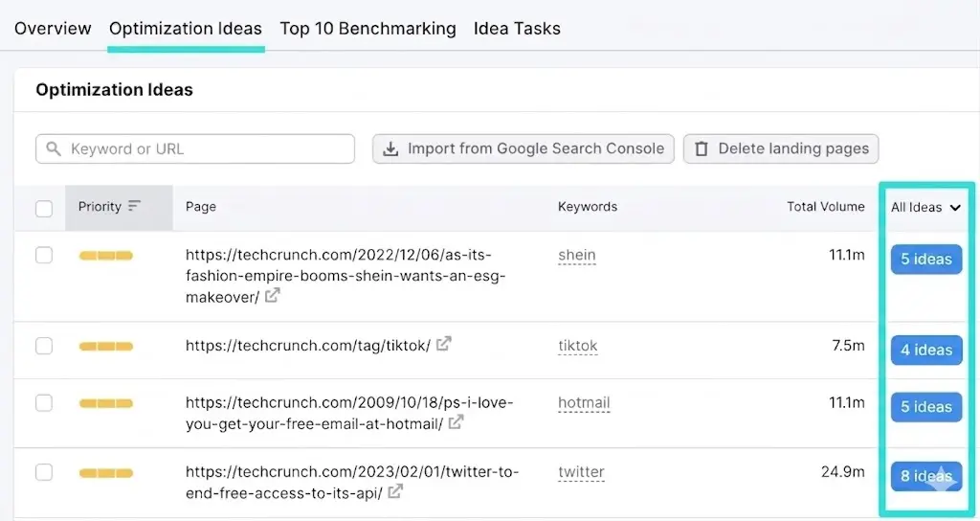Open external link icon for hotmail page
Viewport: 980px width, 521px height.
456,422
